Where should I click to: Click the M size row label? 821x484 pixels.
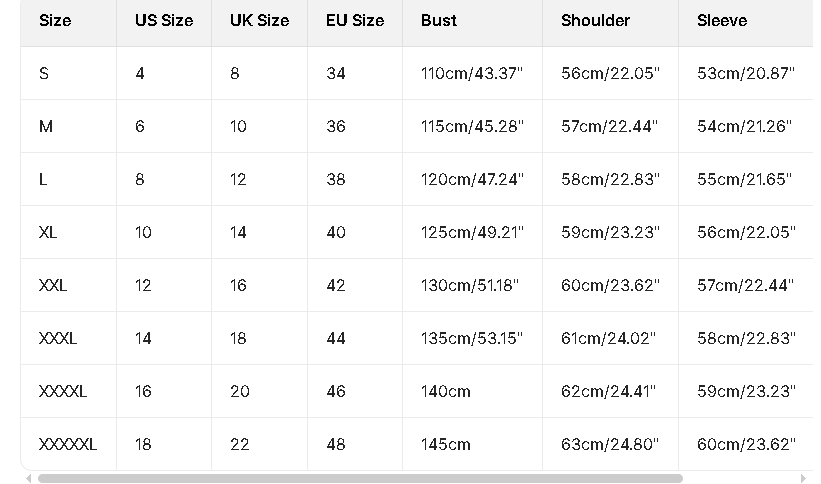(x=46, y=126)
